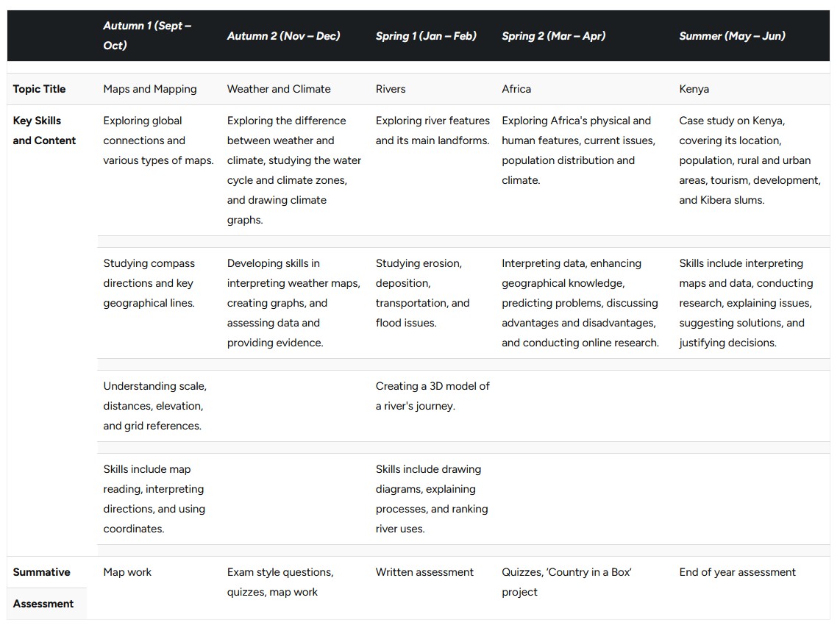Click the Africa topic cell
Viewport: 840px width, 628px height.
(x=516, y=89)
